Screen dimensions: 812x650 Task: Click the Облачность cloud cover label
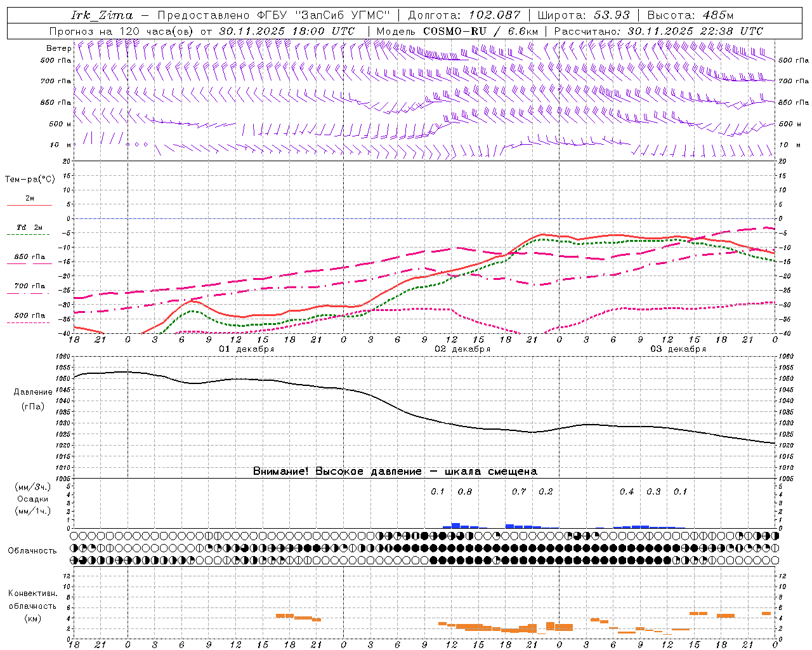coord(32,551)
